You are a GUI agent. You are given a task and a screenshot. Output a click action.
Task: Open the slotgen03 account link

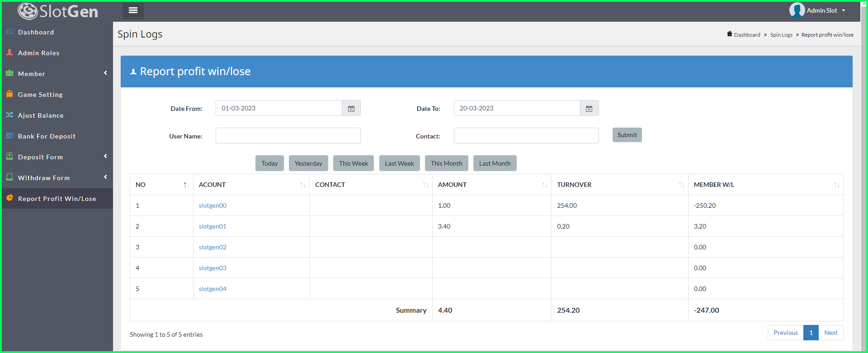click(212, 268)
